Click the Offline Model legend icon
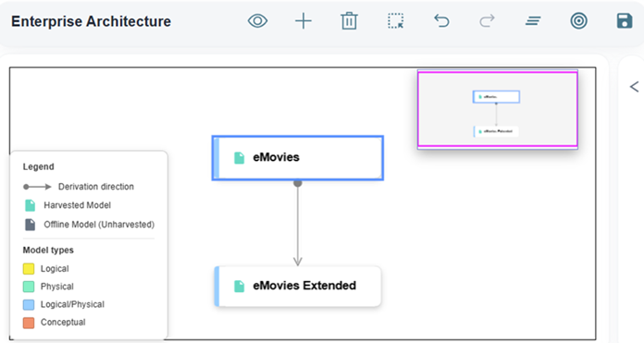The height and width of the screenshot is (343, 644). coord(30,225)
